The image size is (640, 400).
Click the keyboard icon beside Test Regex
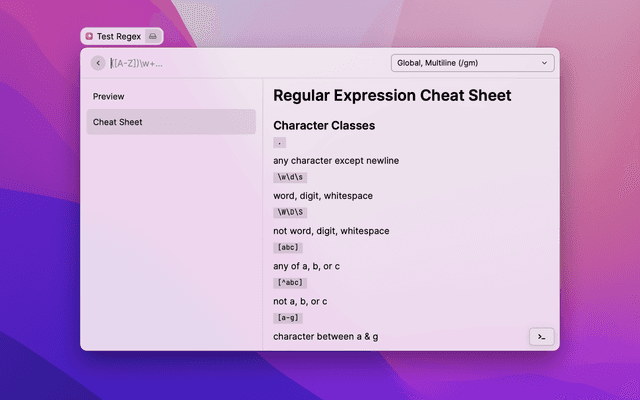(152, 36)
